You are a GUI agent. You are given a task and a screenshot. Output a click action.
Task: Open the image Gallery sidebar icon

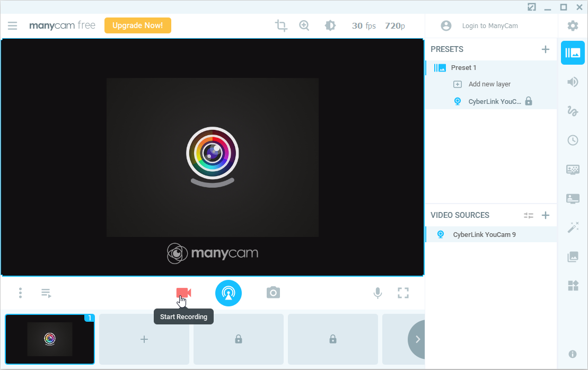coord(573,257)
